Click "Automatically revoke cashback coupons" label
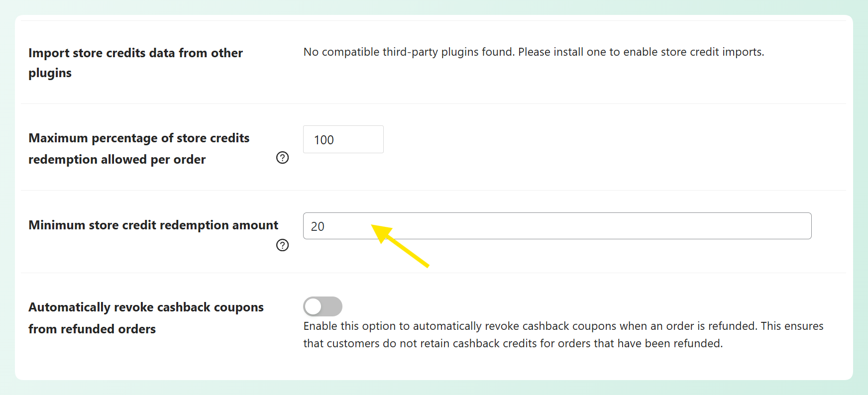Screen dimensions: 868x395 point(146,307)
